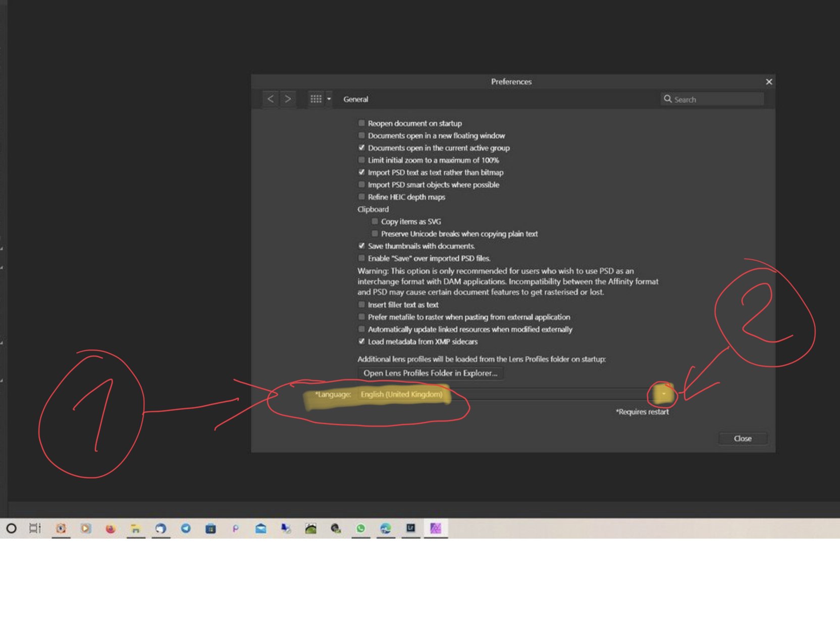Open Thunderbird from the taskbar
The image size is (840, 630).
coord(161,529)
